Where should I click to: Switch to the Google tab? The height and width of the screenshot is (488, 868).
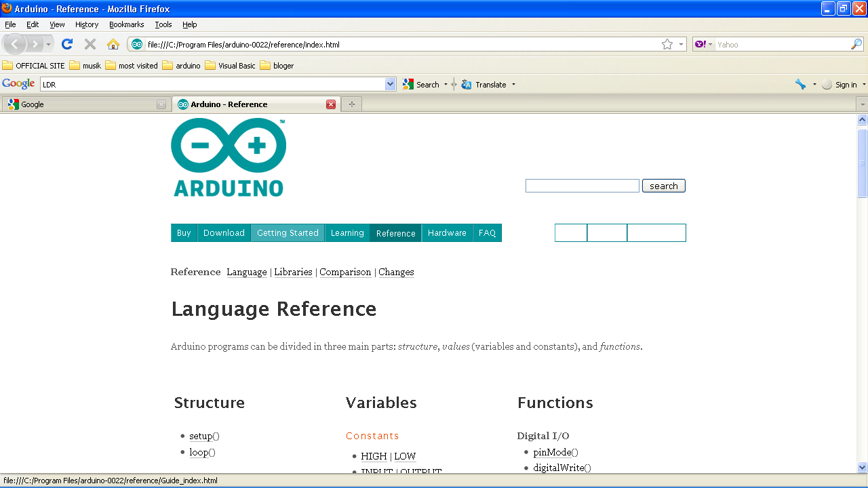[85, 104]
